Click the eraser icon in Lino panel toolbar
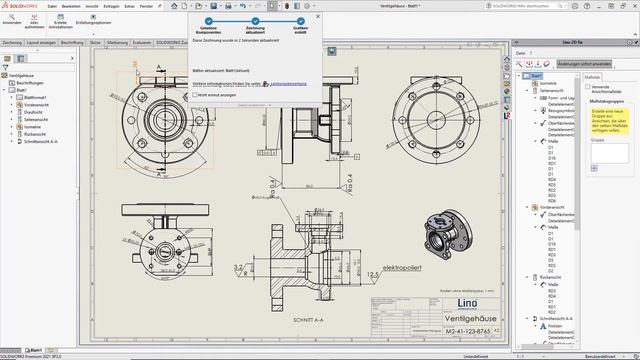This screenshot has height=360, width=640. [x=547, y=64]
